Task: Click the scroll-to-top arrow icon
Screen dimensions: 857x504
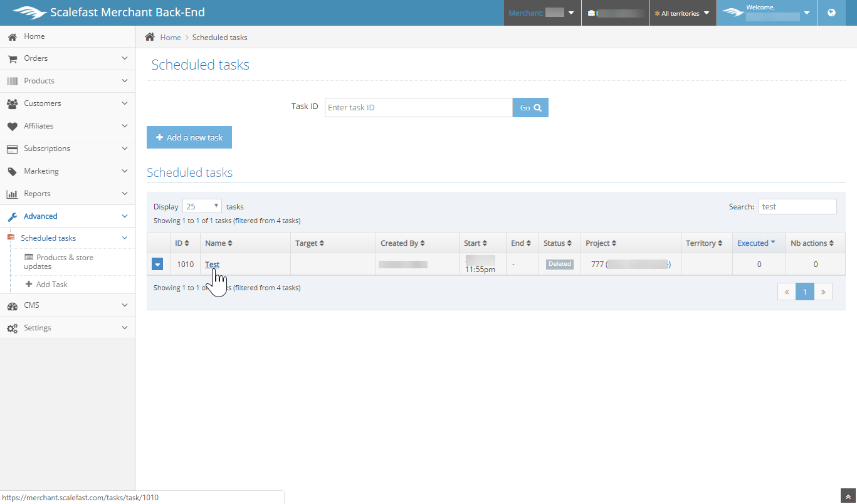Action: tap(849, 496)
